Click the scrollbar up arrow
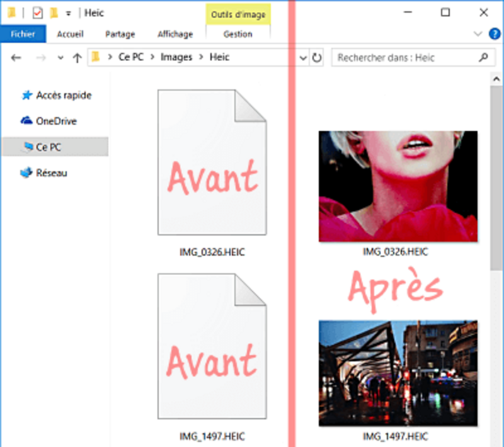The height and width of the screenshot is (447, 504). tap(496, 79)
